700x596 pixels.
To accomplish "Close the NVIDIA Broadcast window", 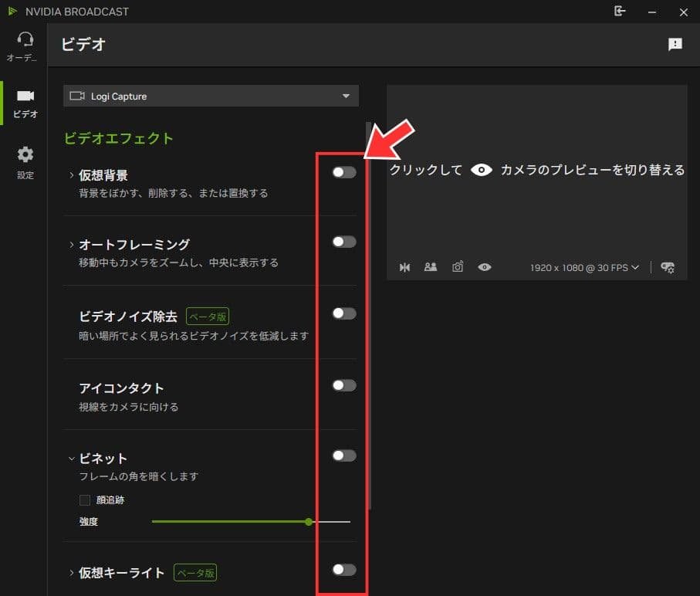I will [684, 12].
